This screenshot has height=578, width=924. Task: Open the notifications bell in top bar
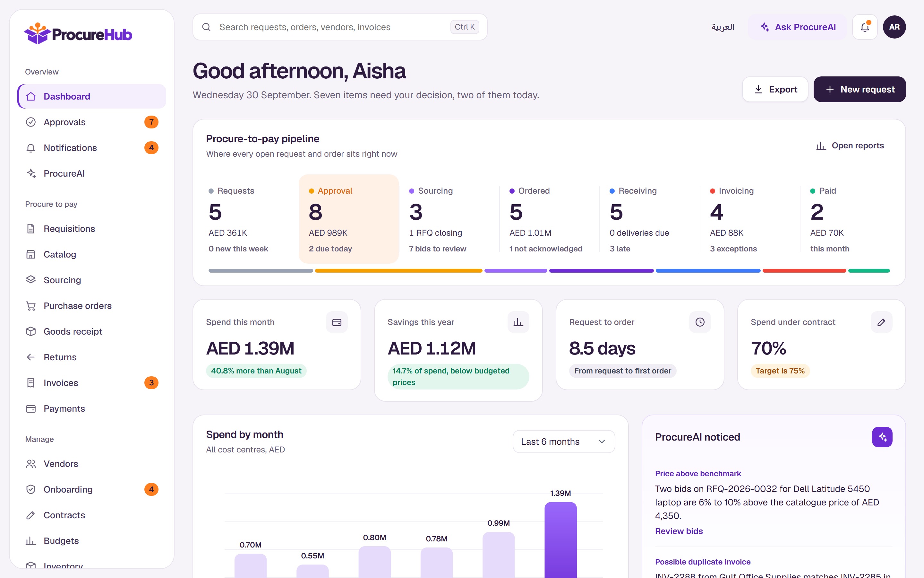(865, 27)
